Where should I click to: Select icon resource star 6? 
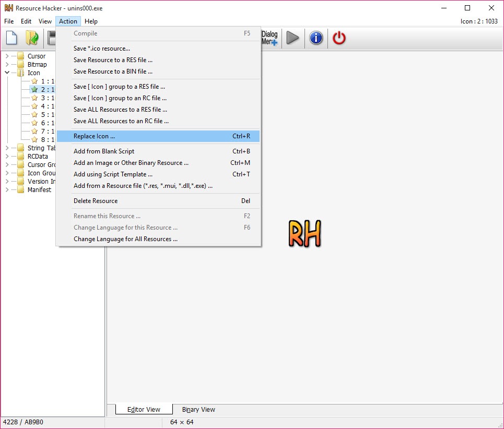click(x=34, y=123)
